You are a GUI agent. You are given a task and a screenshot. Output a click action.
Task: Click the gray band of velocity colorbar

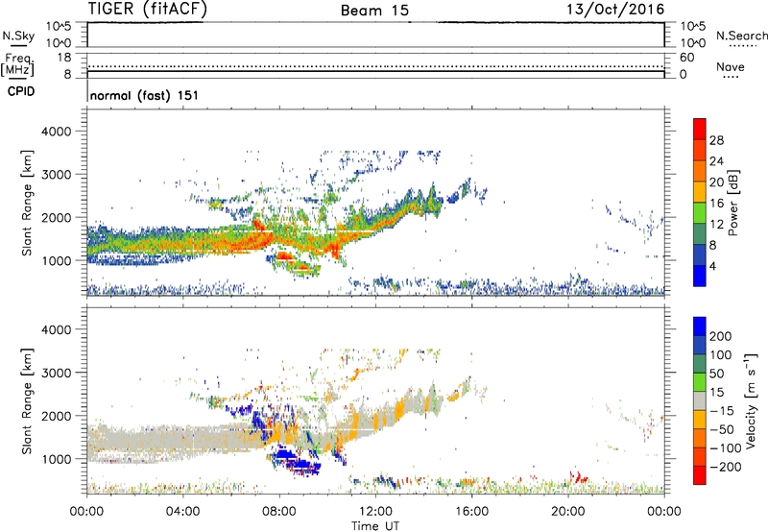pyautogui.click(x=700, y=400)
